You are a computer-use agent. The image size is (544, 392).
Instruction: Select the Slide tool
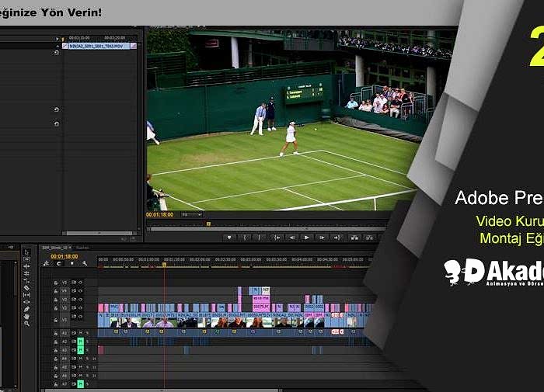[x=26, y=302]
